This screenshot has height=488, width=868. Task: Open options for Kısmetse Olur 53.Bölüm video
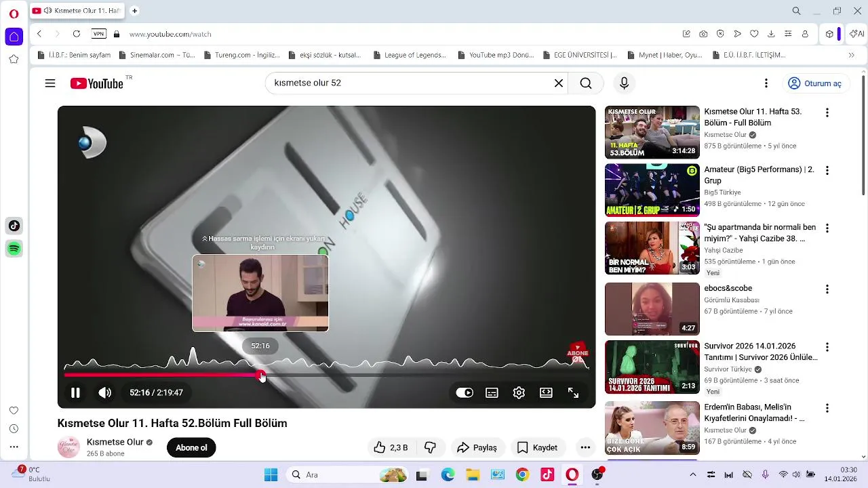pos(827,113)
